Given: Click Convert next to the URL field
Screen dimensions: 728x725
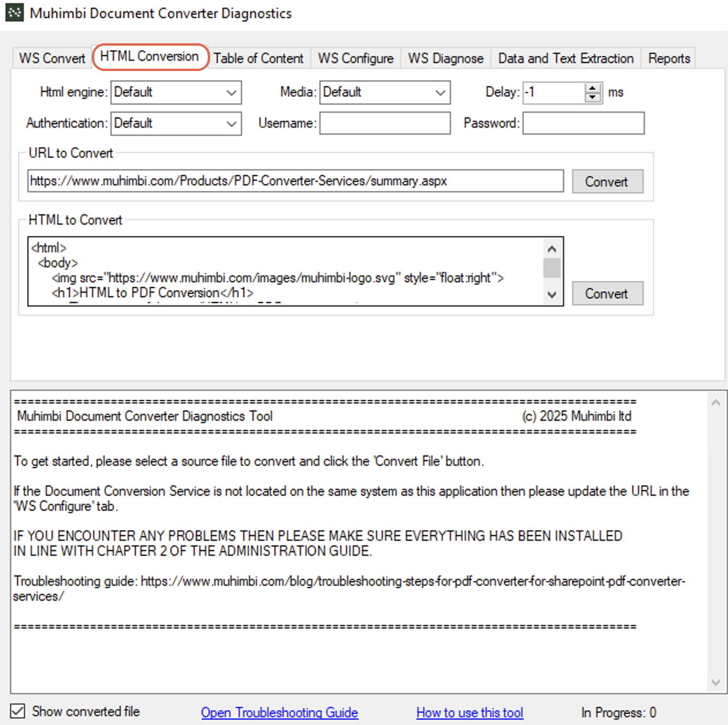Looking at the screenshot, I should [607, 181].
